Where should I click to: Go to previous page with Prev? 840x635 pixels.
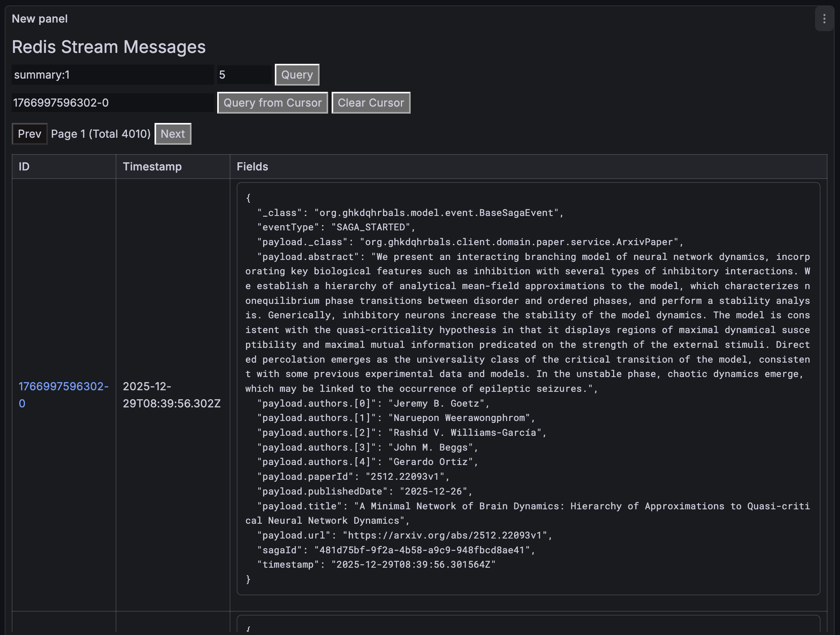click(x=30, y=134)
